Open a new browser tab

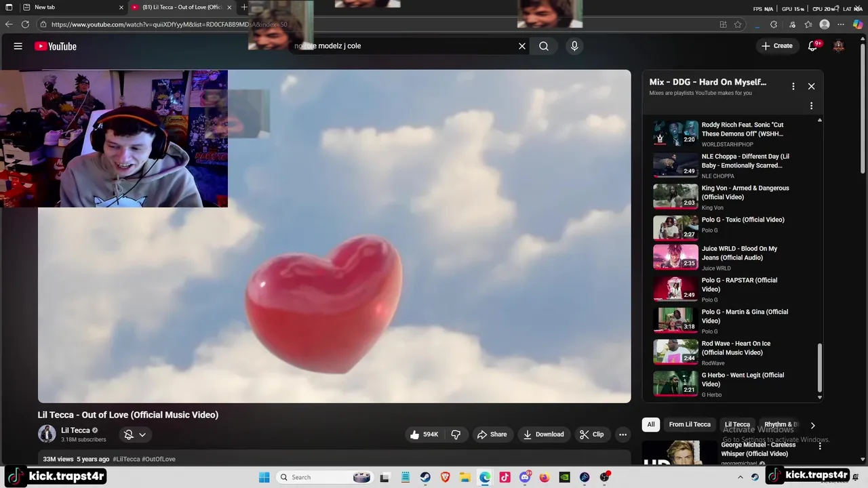pos(244,7)
